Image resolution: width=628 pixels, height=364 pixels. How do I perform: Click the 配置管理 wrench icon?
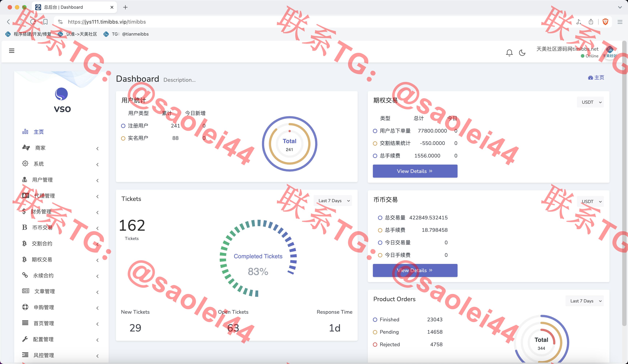click(25, 339)
